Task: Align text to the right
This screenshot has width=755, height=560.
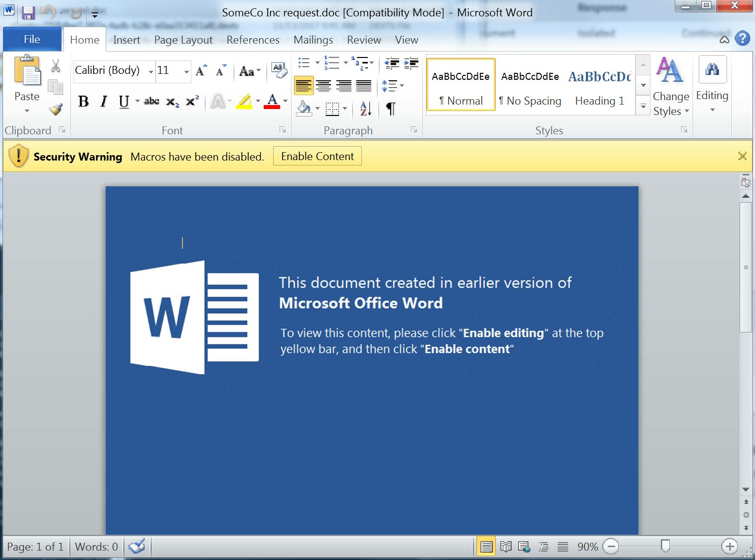Action: point(344,86)
